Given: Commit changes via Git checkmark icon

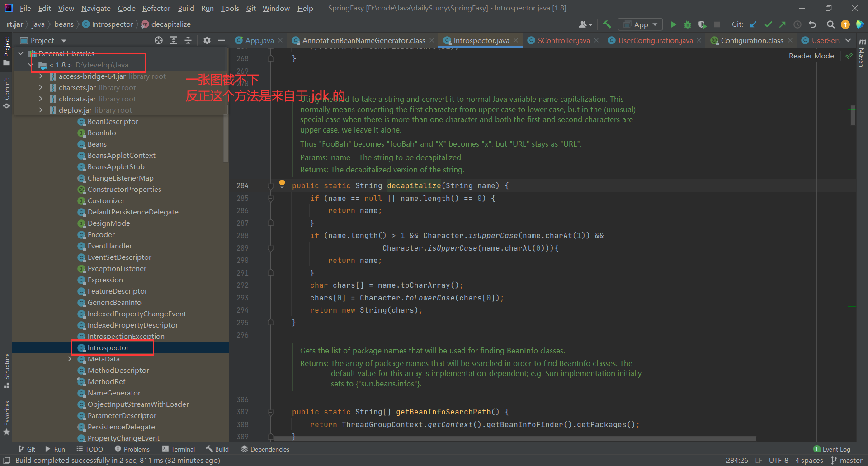Looking at the screenshot, I should pos(768,24).
